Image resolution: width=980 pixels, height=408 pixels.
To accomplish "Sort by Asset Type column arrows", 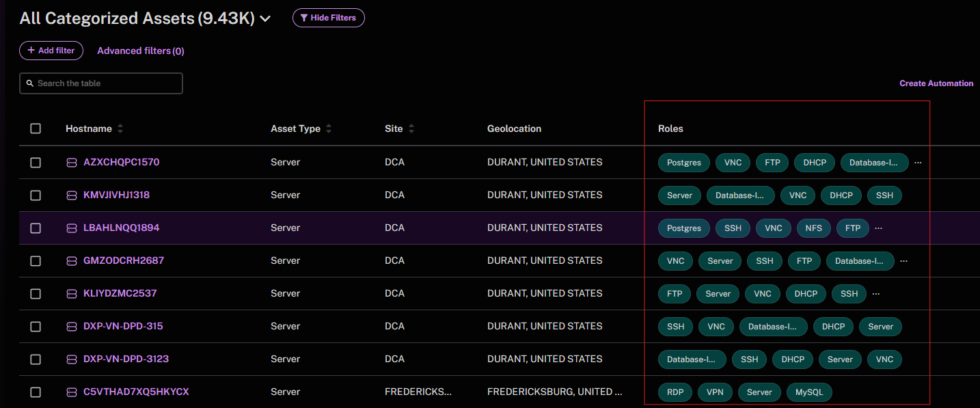I will pyautogui.click(x=329, y=128).
